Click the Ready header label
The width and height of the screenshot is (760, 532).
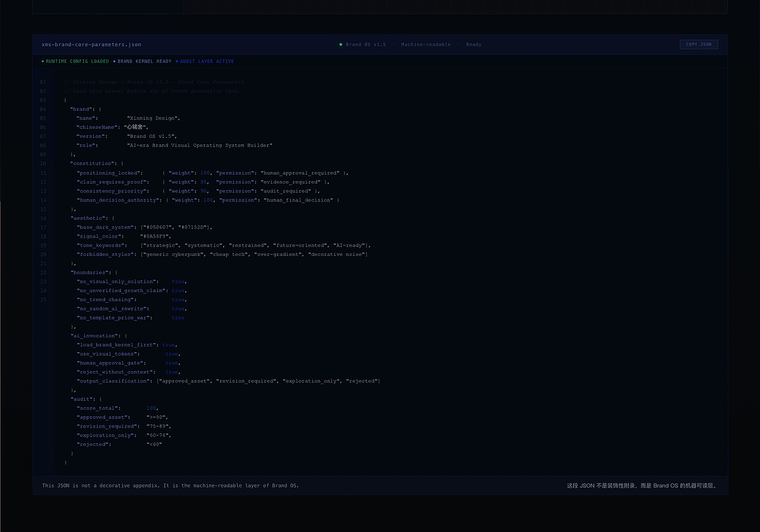click(474, 45)
